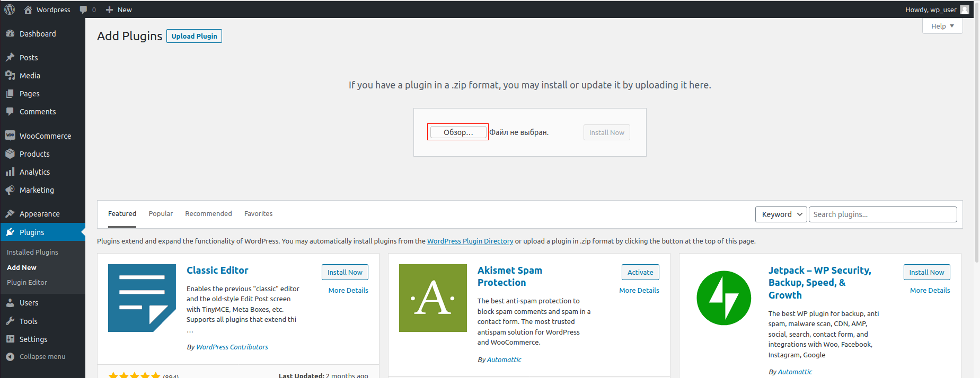Switch to the Favorites tab
This screenshot has width=980, height=378.
tap(258, 214)
